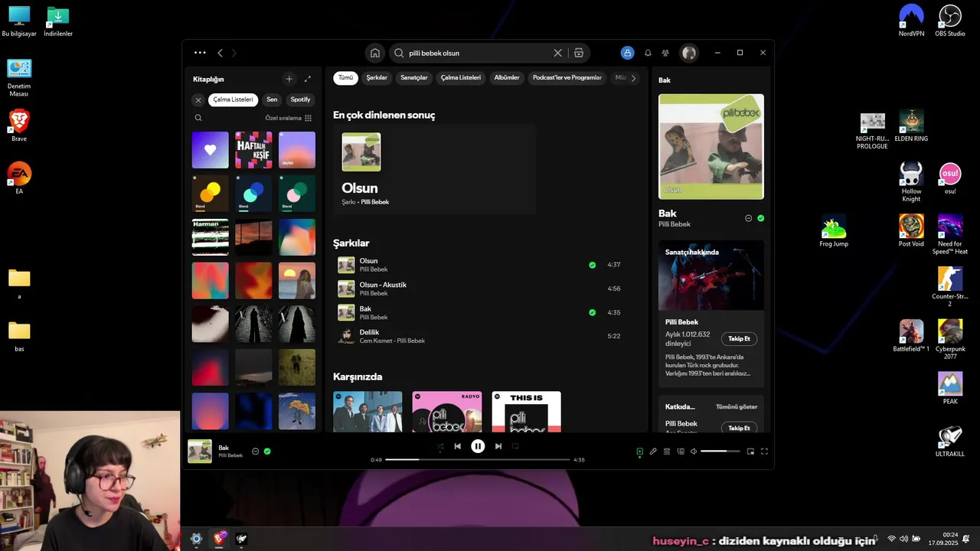Switch to Albümler results tab
The width and height of the screenshot is (980, 551).
click(507, 77)
